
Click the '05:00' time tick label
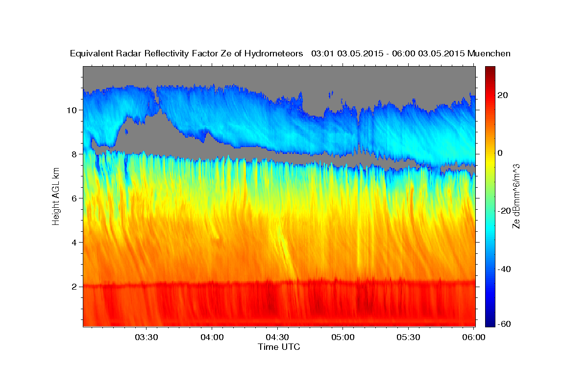pos(343,338)
